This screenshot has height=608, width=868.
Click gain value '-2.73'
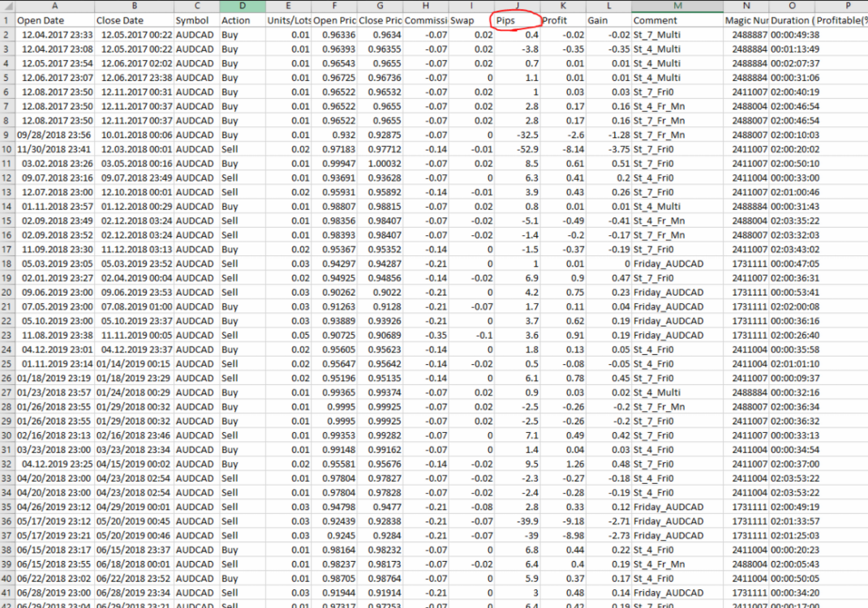pyautogui.click(x=619, y=536)
